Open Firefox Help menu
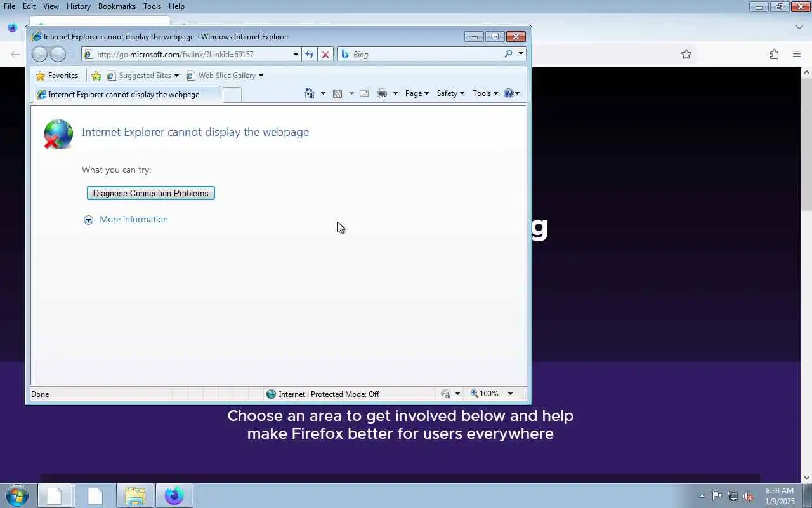Viewport: 812px width, 508px height. pos(176,6)
